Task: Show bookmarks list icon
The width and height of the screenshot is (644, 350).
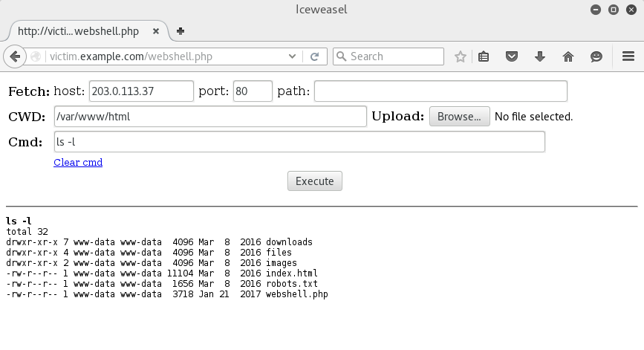Action: tap(484, 56)
